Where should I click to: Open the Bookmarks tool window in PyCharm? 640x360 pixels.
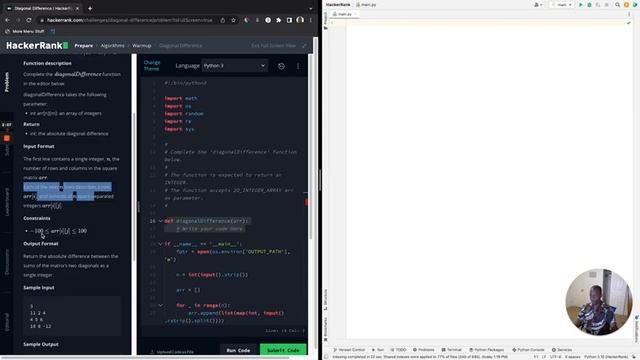(326, 329)
